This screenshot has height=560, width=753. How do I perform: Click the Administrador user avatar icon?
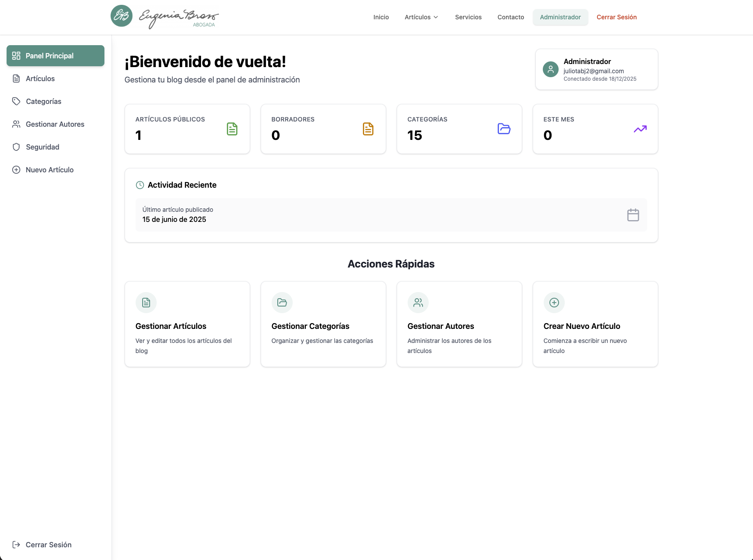tap(551, 69)
